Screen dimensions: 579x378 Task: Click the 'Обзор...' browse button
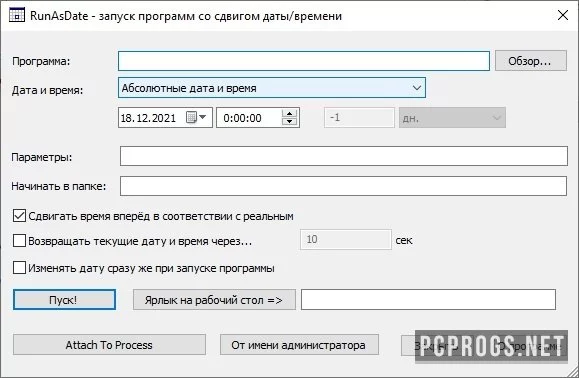pyautogui.click(x=531, y=61)
